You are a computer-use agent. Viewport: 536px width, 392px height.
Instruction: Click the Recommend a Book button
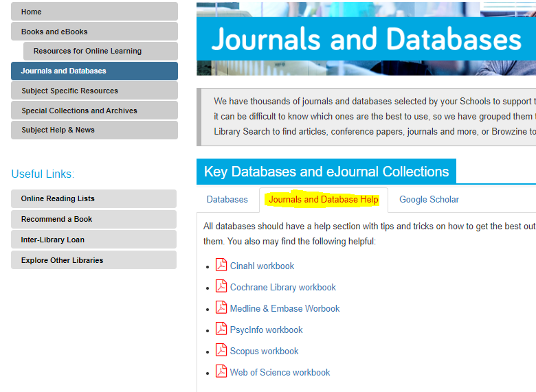(x=93, y=219)
